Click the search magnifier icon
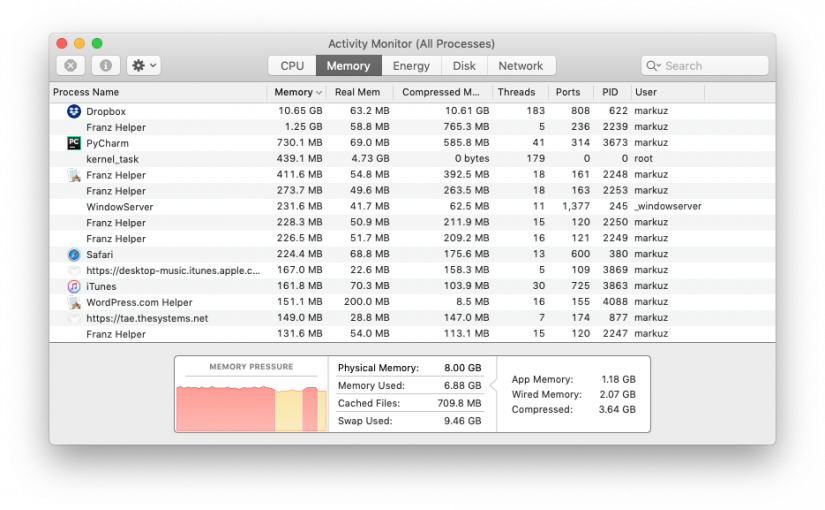The image size is (825, 510). point(653,66)
